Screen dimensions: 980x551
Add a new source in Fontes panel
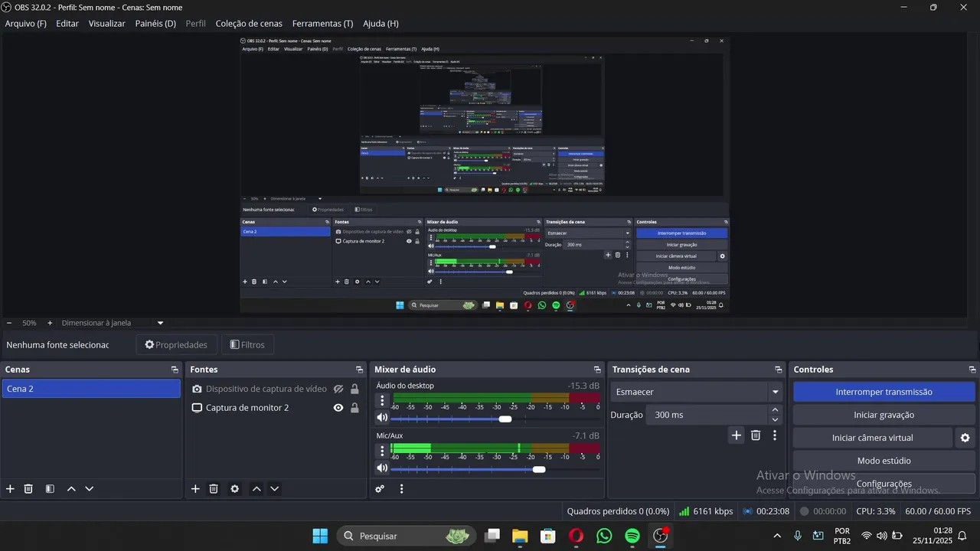pyautogui.click(x=195, y=489)
